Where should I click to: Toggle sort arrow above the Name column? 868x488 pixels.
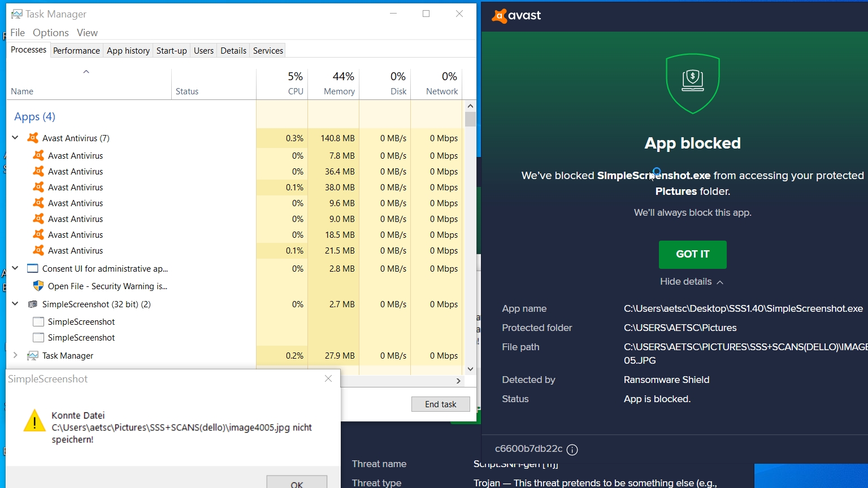tap(86, 72)
